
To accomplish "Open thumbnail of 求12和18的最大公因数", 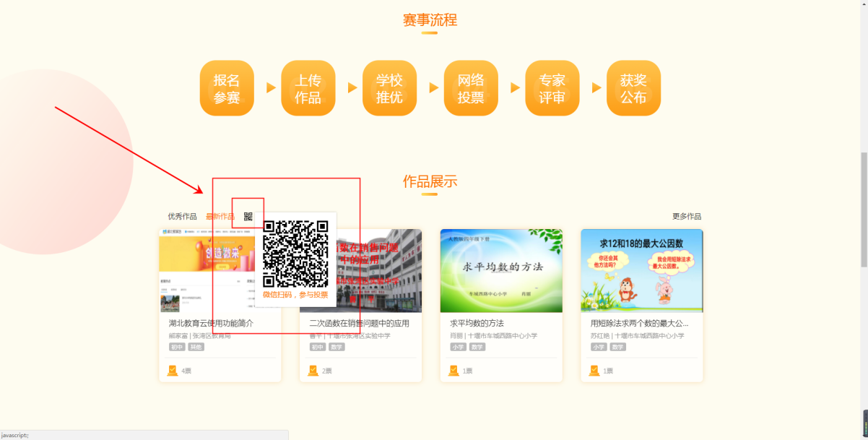I will pos(642,270).
